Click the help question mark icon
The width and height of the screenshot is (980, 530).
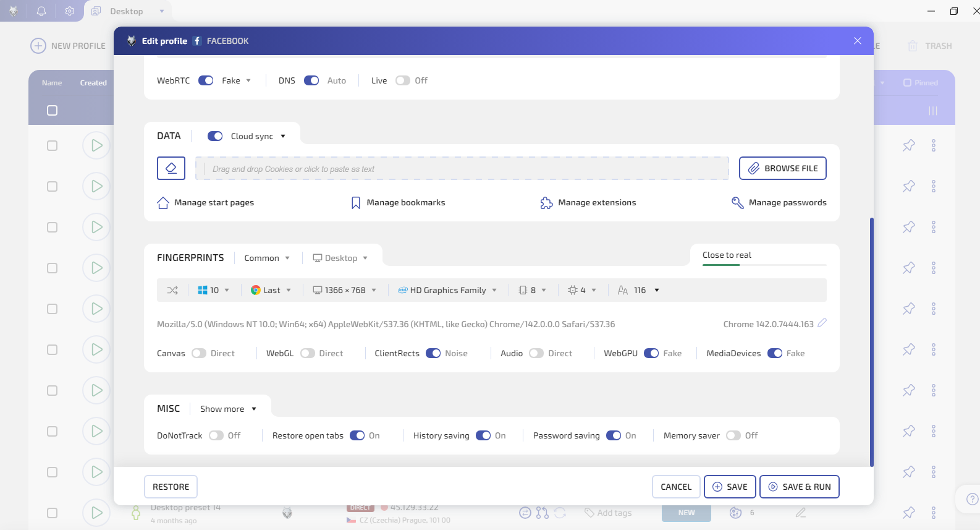972,498
